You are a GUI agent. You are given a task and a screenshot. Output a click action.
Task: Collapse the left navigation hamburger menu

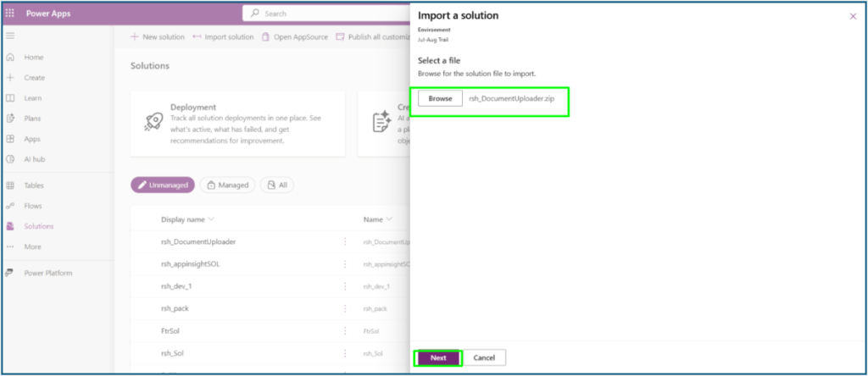11,36
